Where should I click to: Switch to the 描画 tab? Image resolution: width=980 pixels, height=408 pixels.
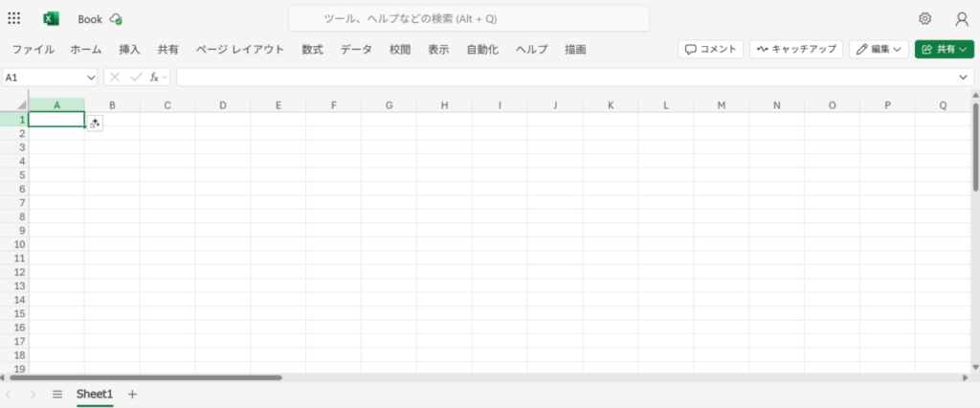[x=575, y=50]
